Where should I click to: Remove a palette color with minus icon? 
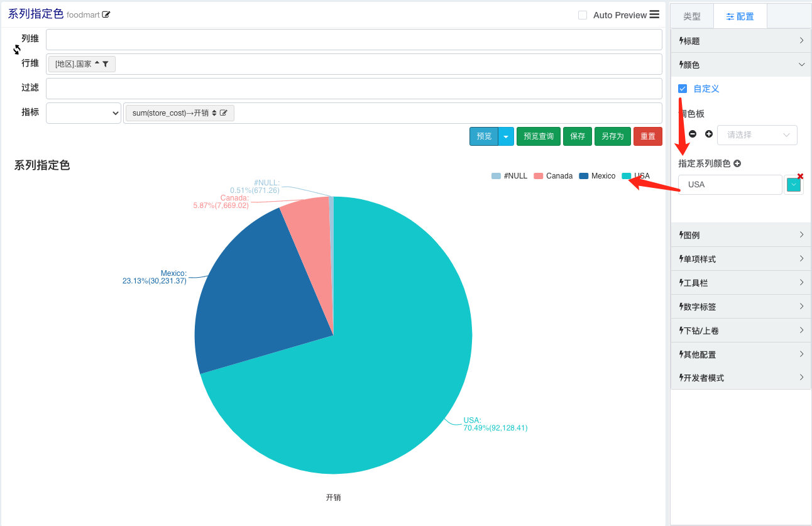(693, 134)
